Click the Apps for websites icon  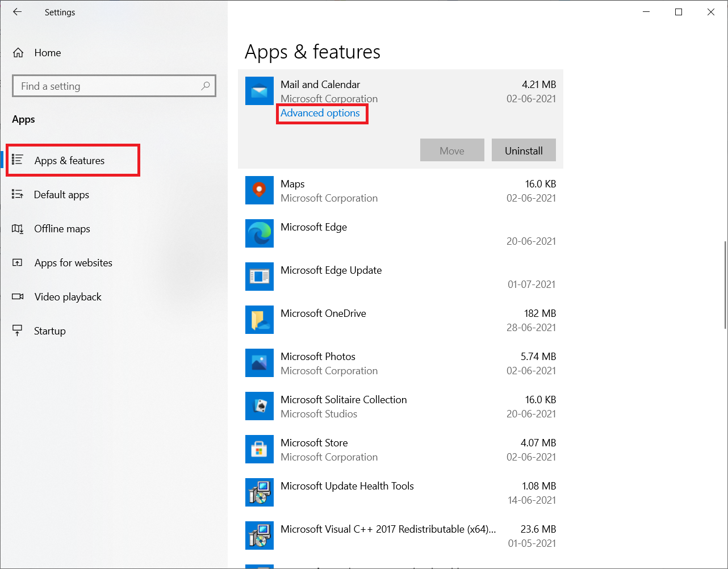click(x=18, y=262)
